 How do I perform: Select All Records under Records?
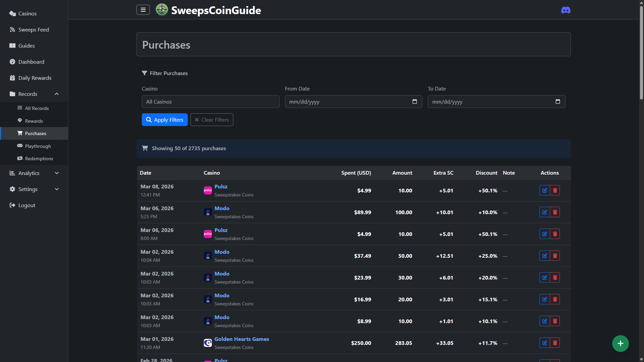point(37,108)
